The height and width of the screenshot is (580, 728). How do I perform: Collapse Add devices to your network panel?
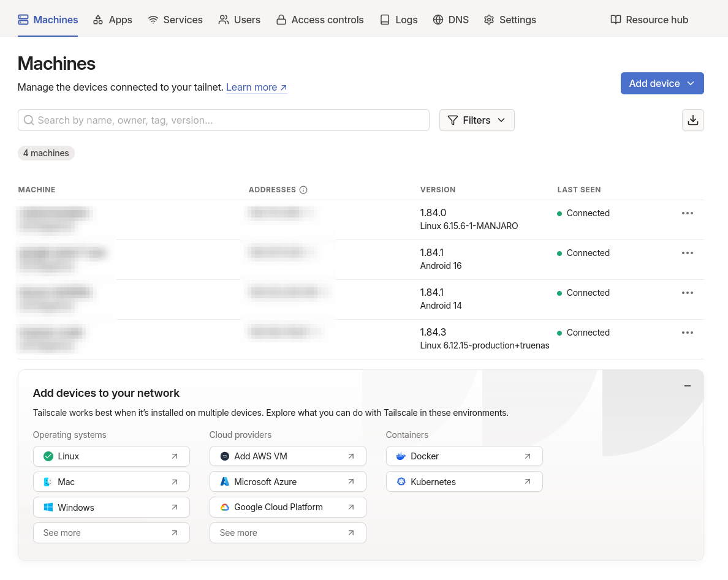(687, 386)
